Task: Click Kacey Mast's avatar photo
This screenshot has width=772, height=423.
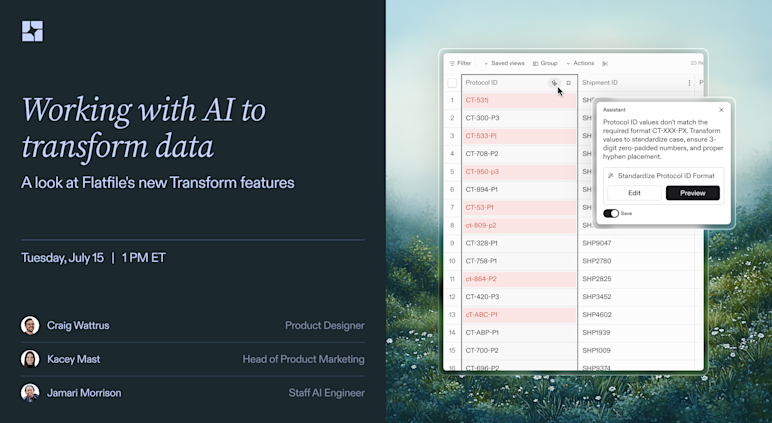Action: [30, 359]
